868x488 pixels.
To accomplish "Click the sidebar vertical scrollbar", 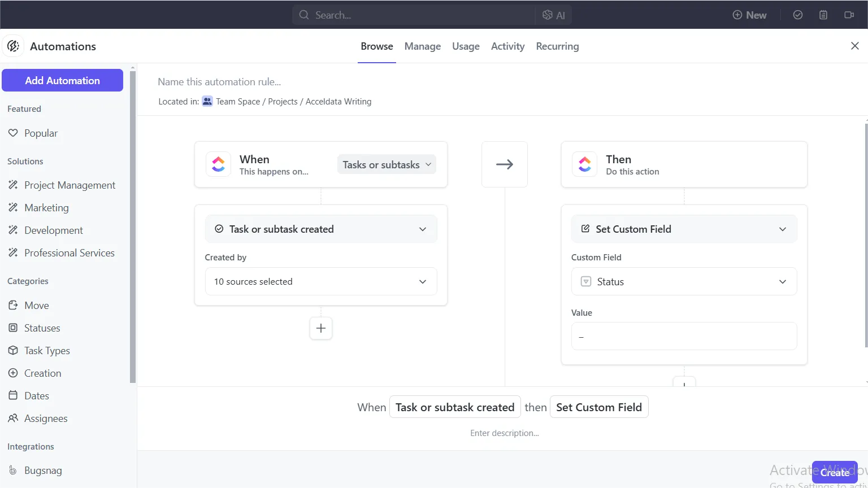I will point(133,226).
